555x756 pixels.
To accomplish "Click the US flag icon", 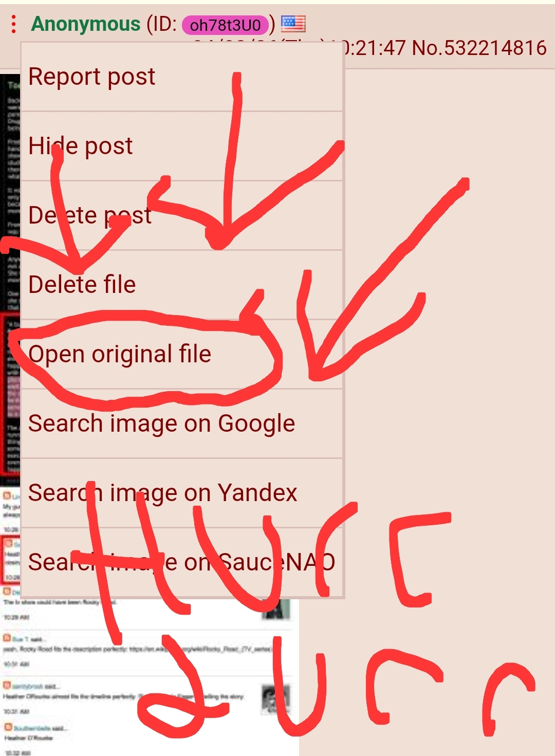I will [293, 24].
